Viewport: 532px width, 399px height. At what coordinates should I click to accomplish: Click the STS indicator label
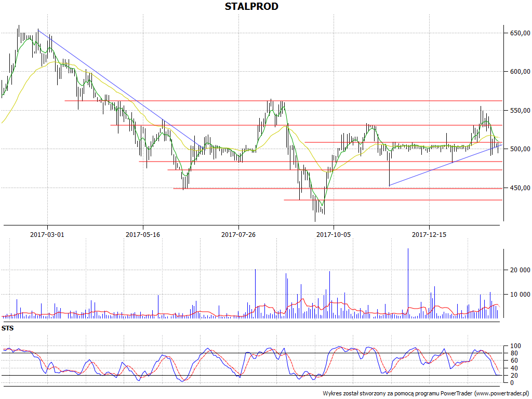tap(7, 328)
